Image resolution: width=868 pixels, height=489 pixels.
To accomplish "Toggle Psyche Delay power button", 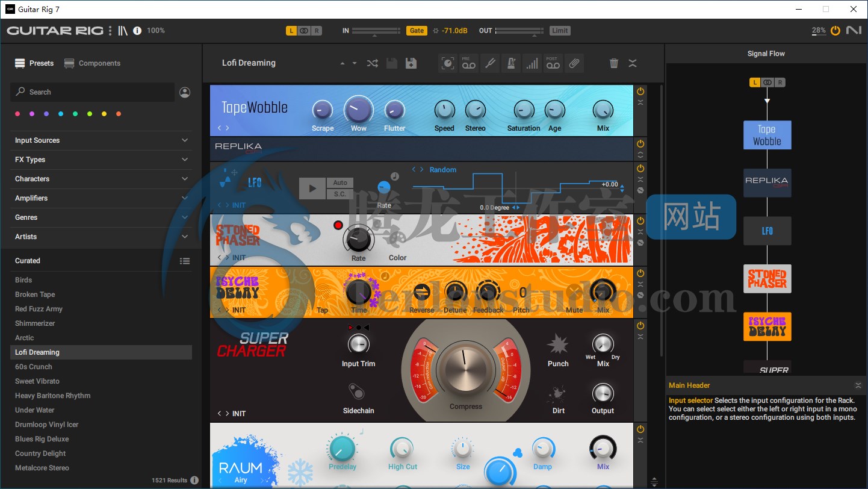I will click(640, 273).
